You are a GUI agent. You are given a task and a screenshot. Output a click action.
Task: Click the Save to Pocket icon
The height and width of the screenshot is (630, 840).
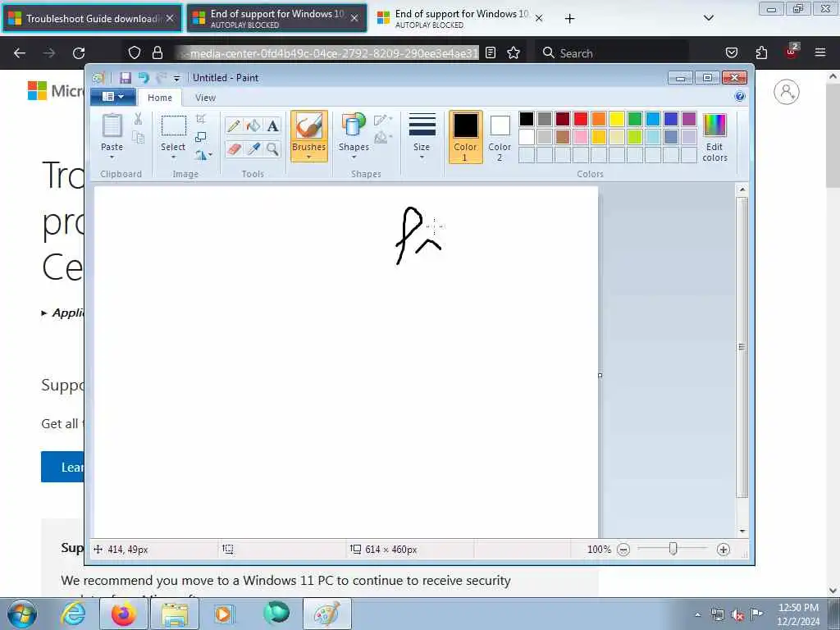point(731,52)
